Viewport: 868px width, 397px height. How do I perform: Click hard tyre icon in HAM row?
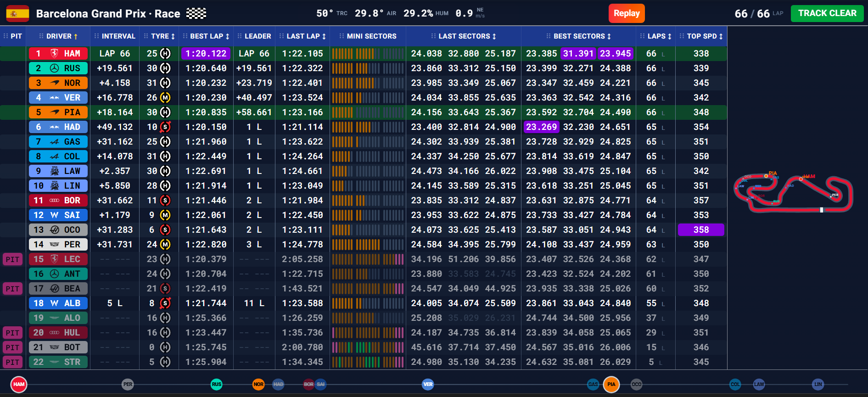point(165,54)
